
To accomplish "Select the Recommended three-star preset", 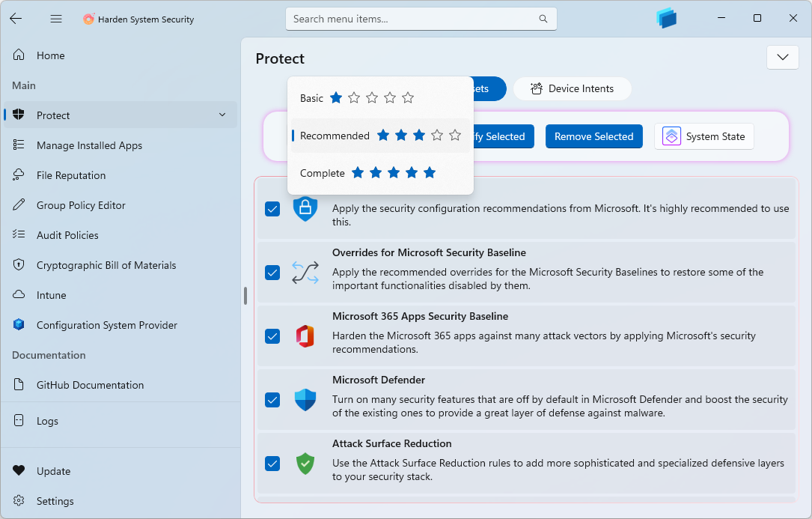I will [380, 136].
